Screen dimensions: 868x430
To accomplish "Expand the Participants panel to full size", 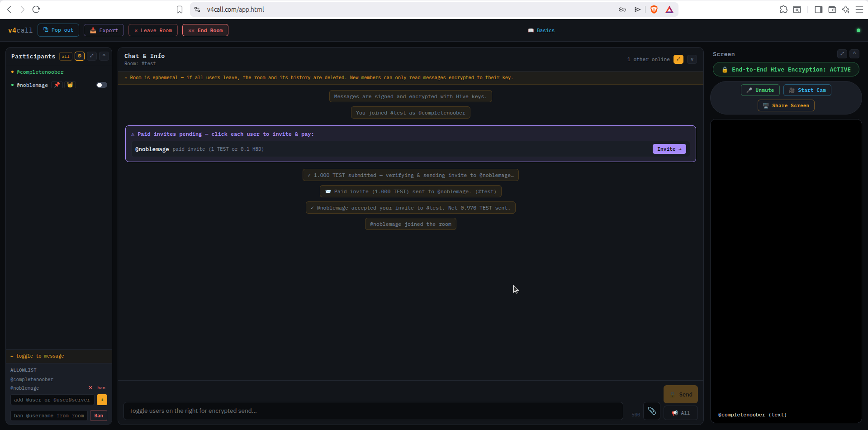I will tap(92, 56).
